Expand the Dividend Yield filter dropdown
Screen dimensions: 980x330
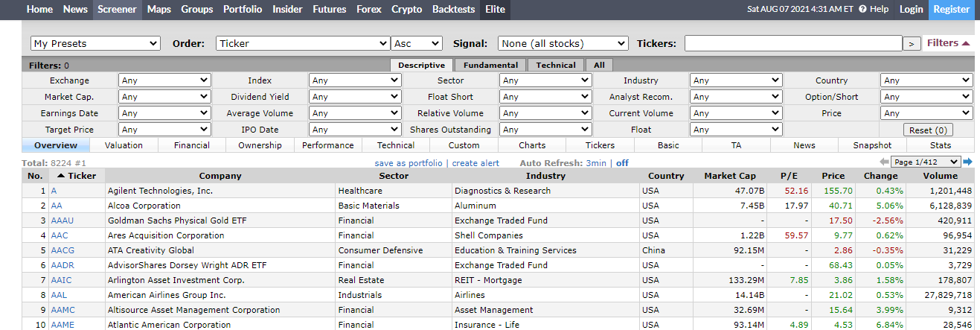point(355,97)
